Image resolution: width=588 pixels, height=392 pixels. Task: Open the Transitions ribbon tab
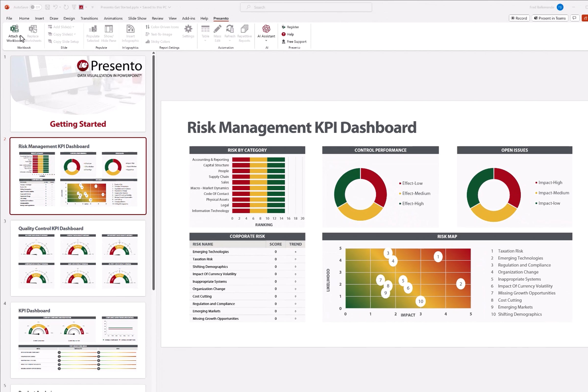coord(89,18)
